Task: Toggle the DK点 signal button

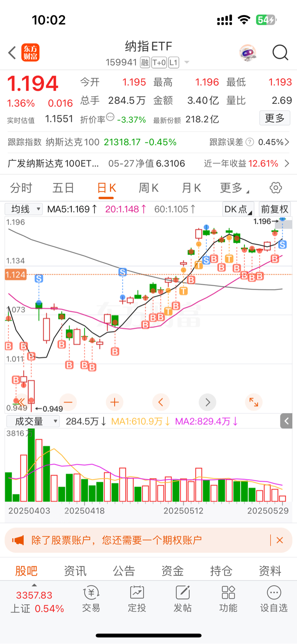Action: 238,209
